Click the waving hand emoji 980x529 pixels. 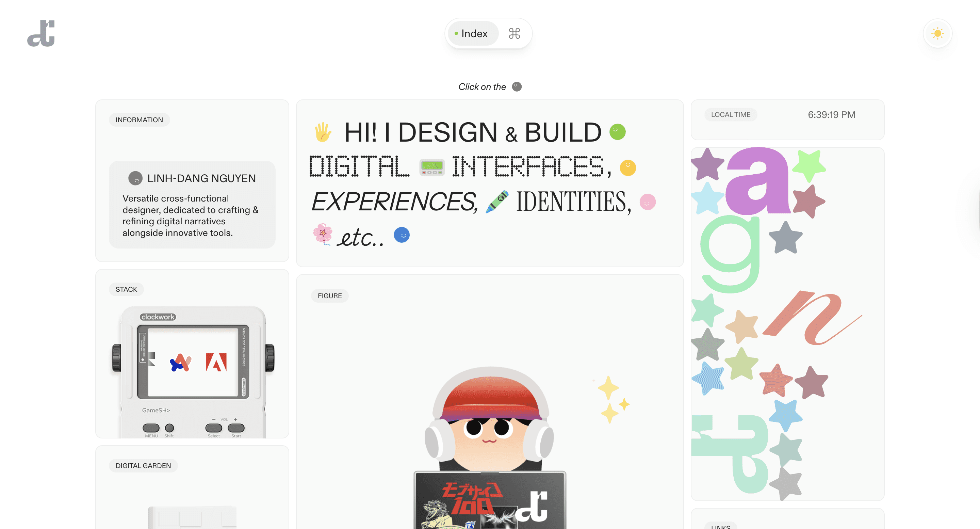pos(323,132)
